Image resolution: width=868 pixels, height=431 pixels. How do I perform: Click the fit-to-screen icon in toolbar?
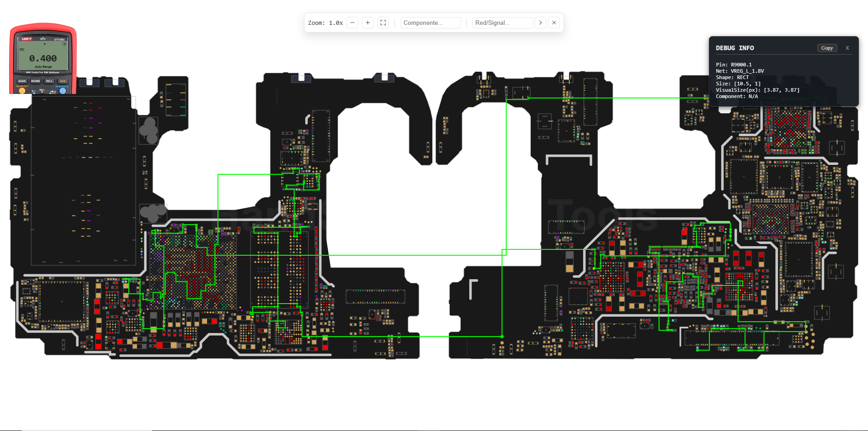[383, 23]
